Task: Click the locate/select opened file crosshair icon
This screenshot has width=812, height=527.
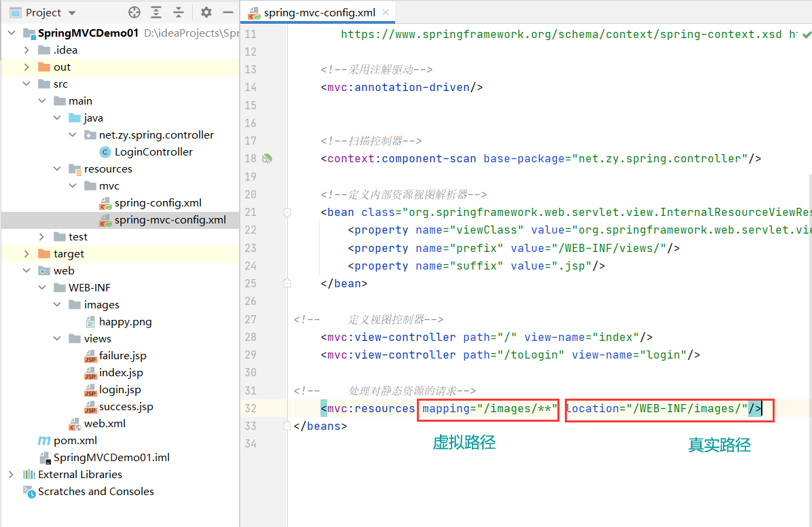Action: pos(134,12)
